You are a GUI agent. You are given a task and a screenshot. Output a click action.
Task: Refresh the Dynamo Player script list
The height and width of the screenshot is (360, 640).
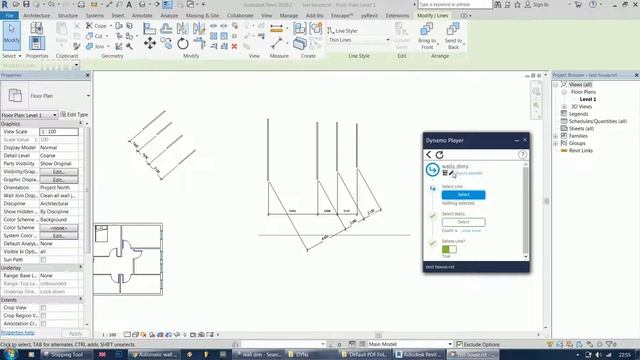439,155
